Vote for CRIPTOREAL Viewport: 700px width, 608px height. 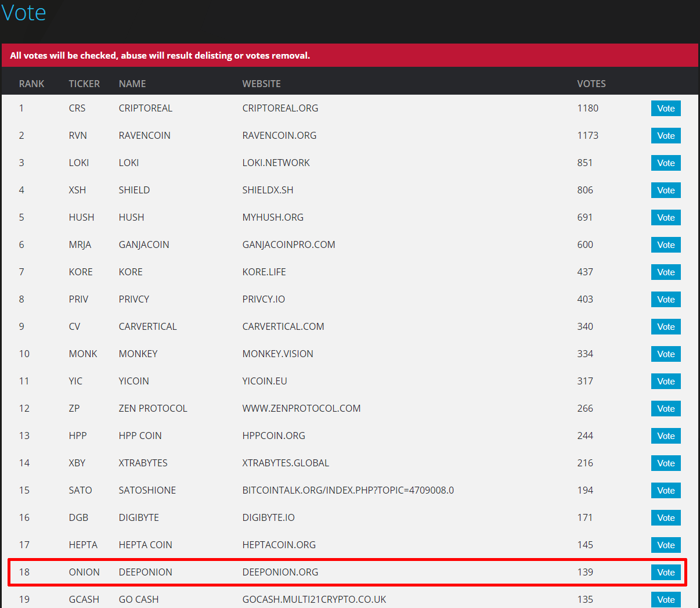pyautogui.click(x=666, y=109)
